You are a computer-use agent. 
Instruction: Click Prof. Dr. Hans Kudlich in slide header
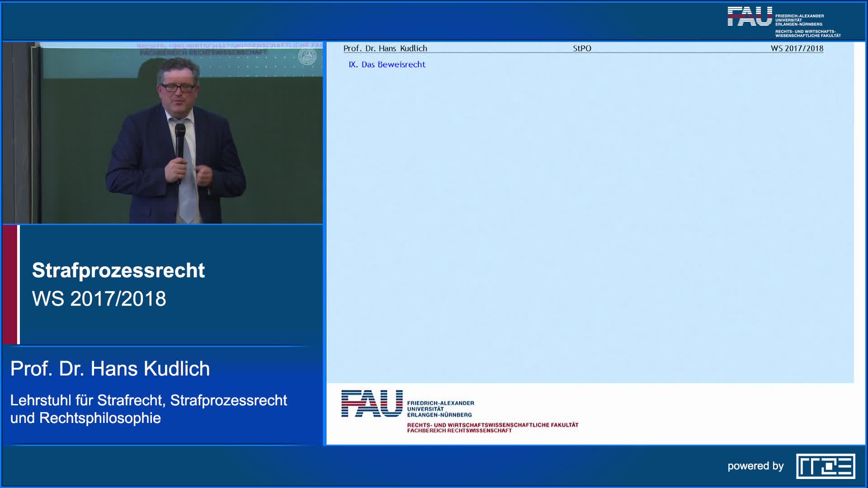[x=385, y=48]
